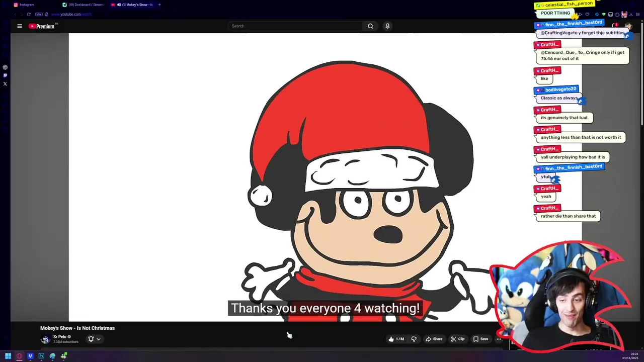Open browser downloads icon
The image size is (644, 362).
[631, 14]
